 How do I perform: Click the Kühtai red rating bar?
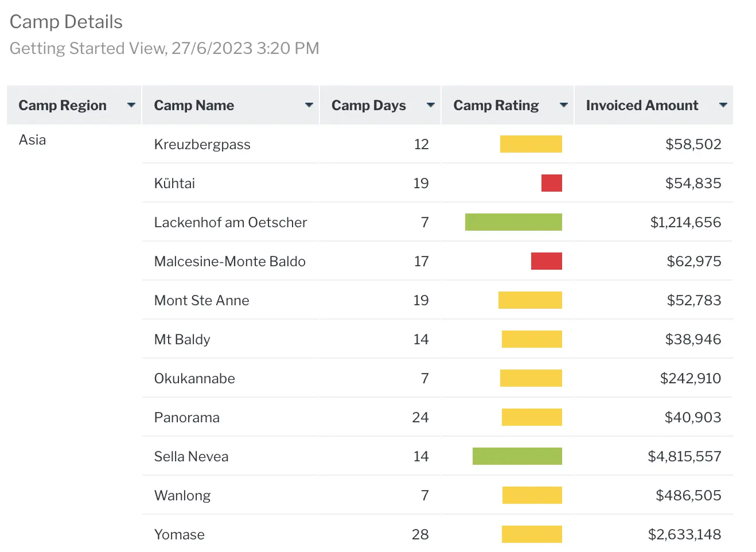(x=551, y=183)
